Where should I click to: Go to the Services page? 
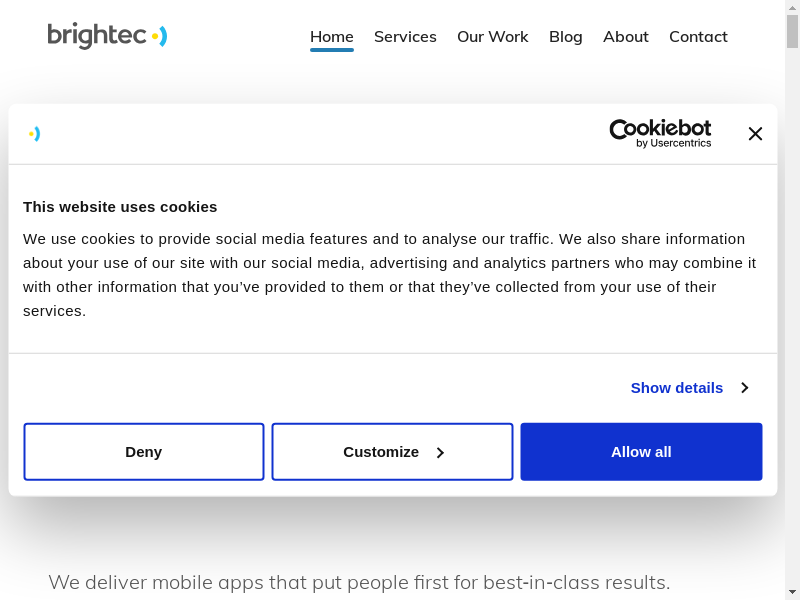405,37
